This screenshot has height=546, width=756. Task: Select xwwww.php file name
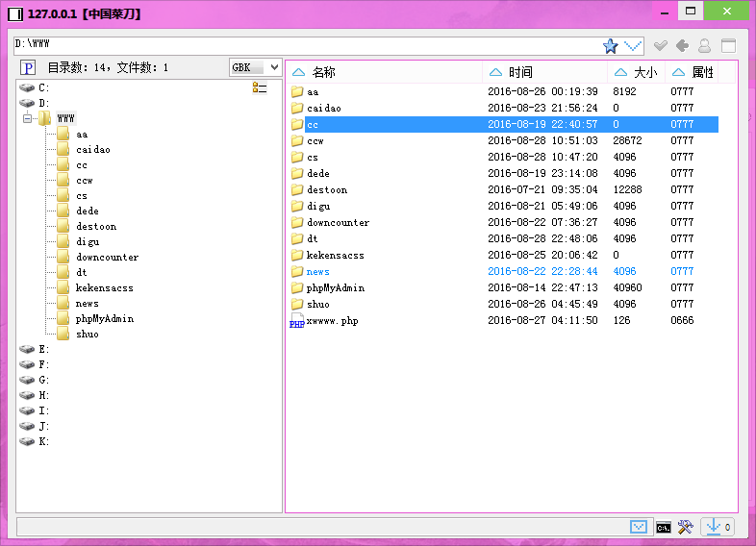point(332,320)
